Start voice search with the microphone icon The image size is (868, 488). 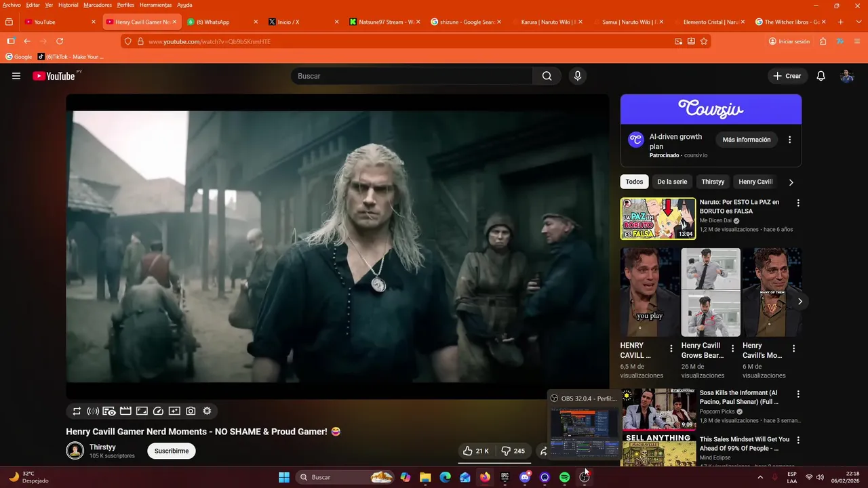(578, 76)
